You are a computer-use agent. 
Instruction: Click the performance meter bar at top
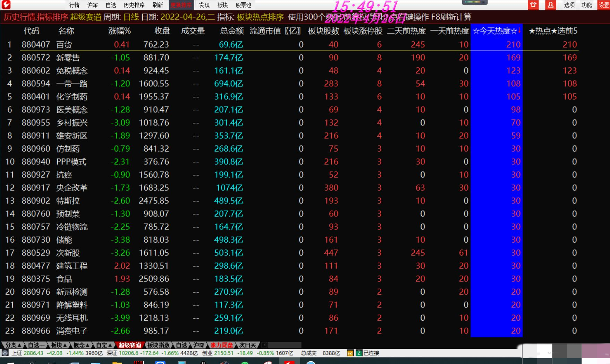474,2
